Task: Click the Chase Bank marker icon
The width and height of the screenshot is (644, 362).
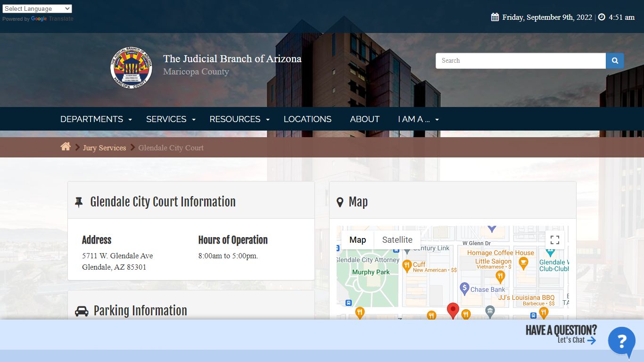Action: click(464, 288)
